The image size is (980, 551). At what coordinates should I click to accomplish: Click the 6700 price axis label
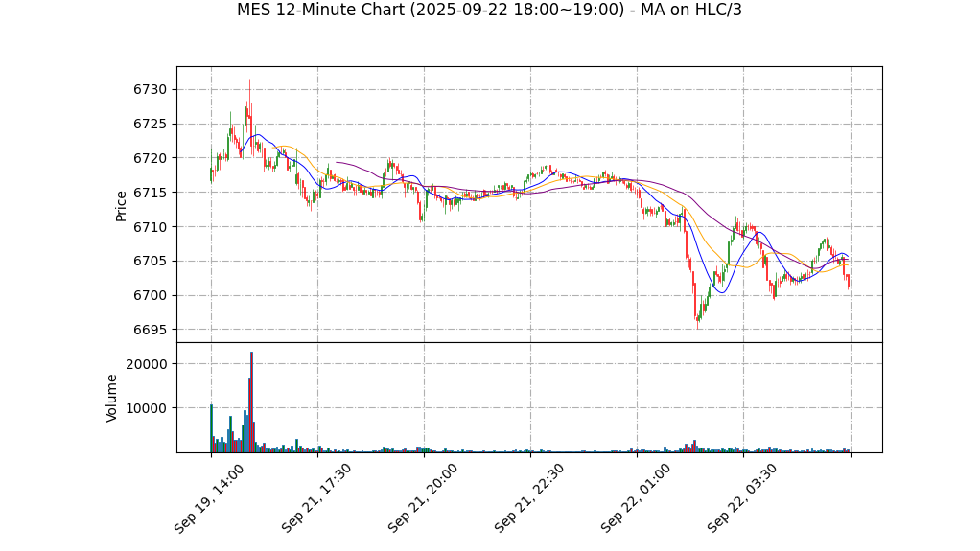point(150,295)
